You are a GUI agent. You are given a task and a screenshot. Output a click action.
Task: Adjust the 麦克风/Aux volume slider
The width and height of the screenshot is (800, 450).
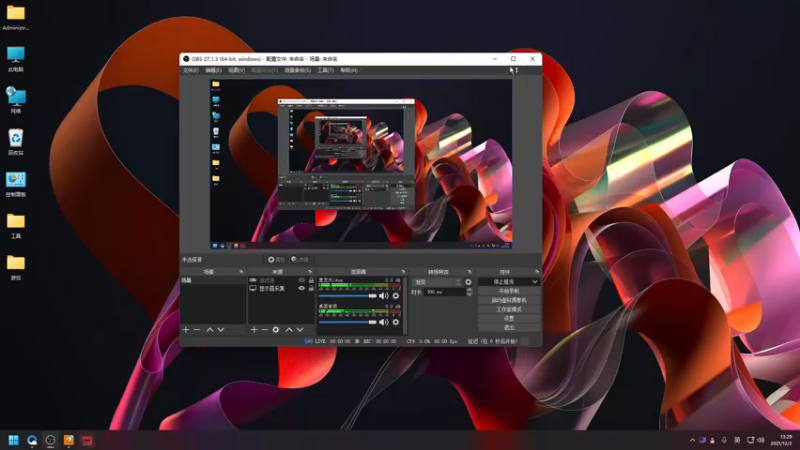tap(347, 296)
